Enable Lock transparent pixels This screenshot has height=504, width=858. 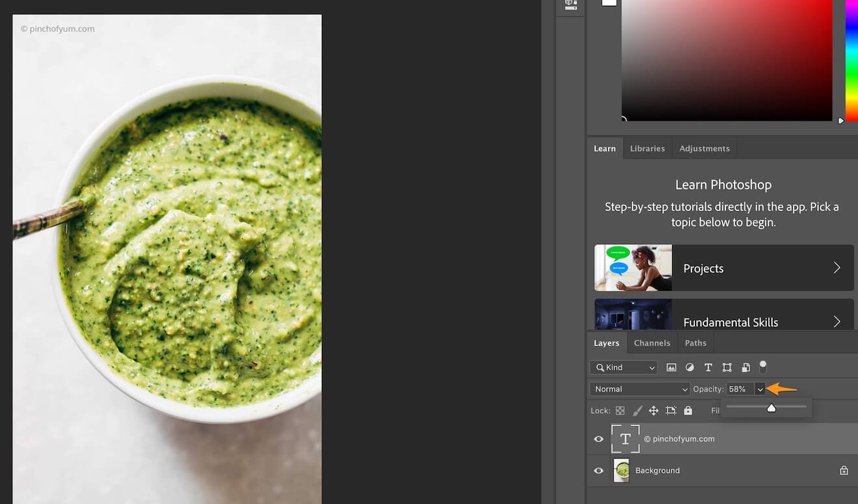click(x=619, y=410)
